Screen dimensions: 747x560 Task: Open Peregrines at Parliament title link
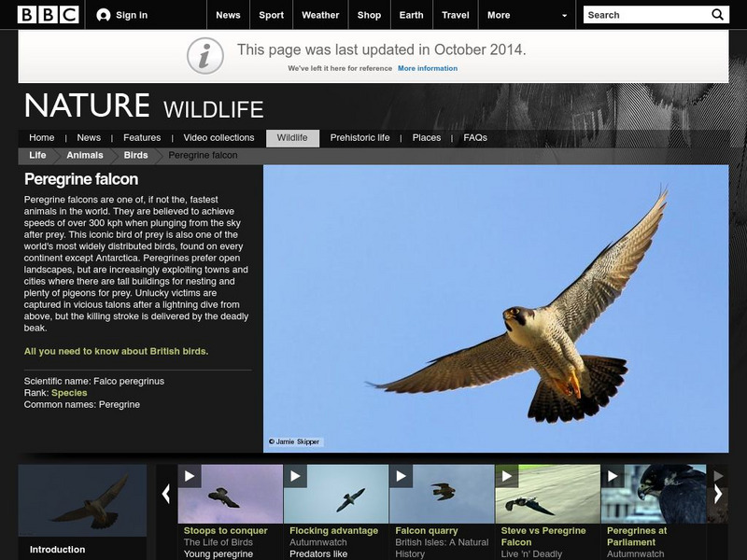(x=637, y=536)
